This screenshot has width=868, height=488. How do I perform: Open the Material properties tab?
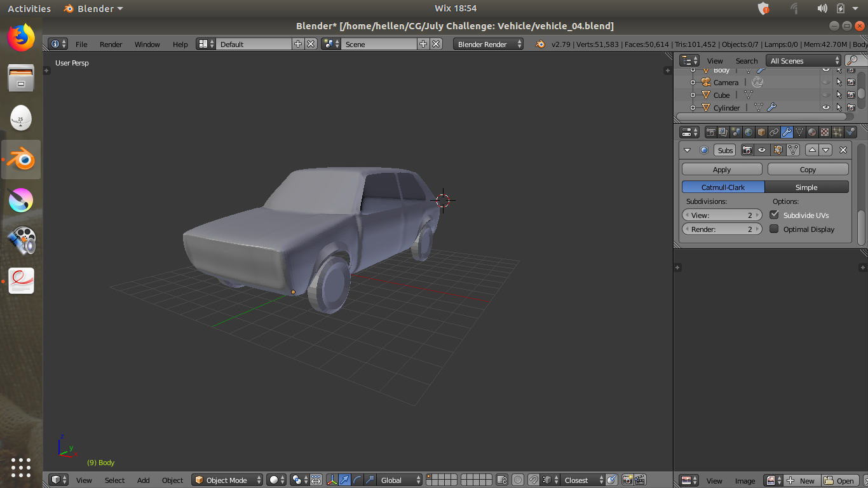(812, 132)
